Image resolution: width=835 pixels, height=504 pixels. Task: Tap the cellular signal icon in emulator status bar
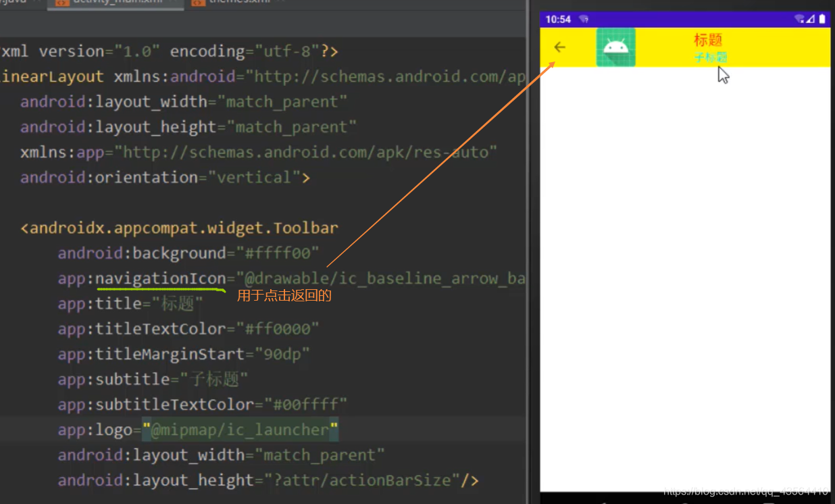812,19
